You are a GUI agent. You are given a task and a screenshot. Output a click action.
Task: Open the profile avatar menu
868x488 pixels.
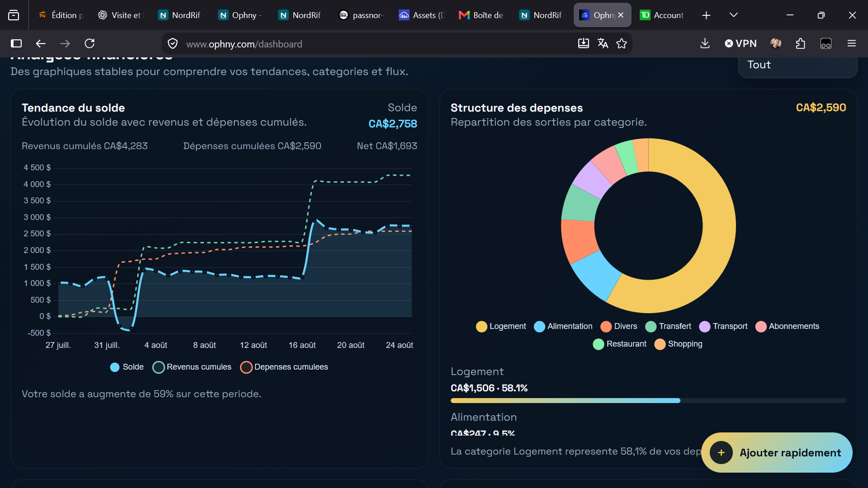point(776,43)
